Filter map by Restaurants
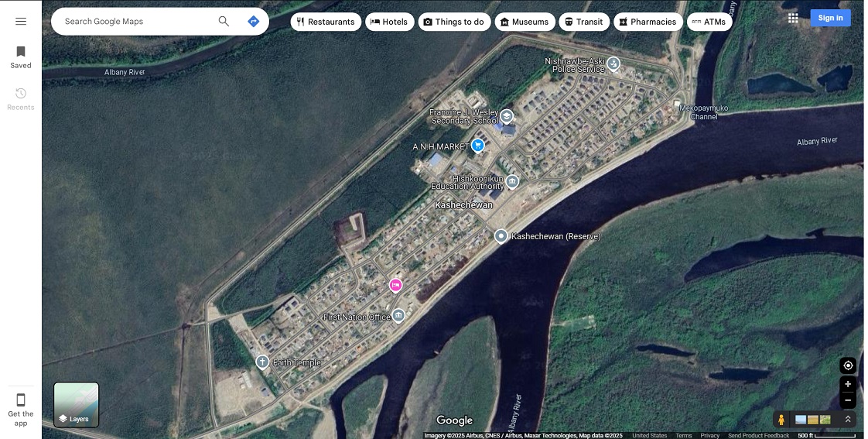The height and width of the screenshot is (439, 868). pyautogui.click(x=326, y=22)
